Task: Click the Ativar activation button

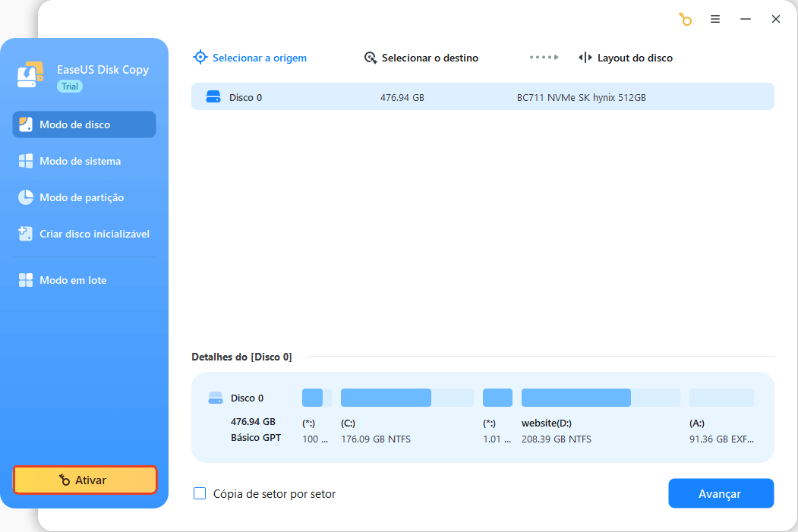Action: pyautogui.click(x=84, y=480)
